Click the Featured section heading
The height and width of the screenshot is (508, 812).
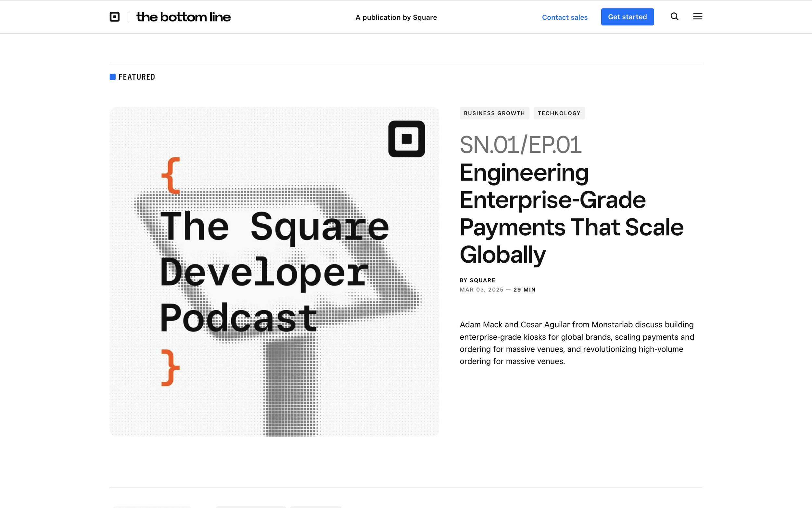137,77
